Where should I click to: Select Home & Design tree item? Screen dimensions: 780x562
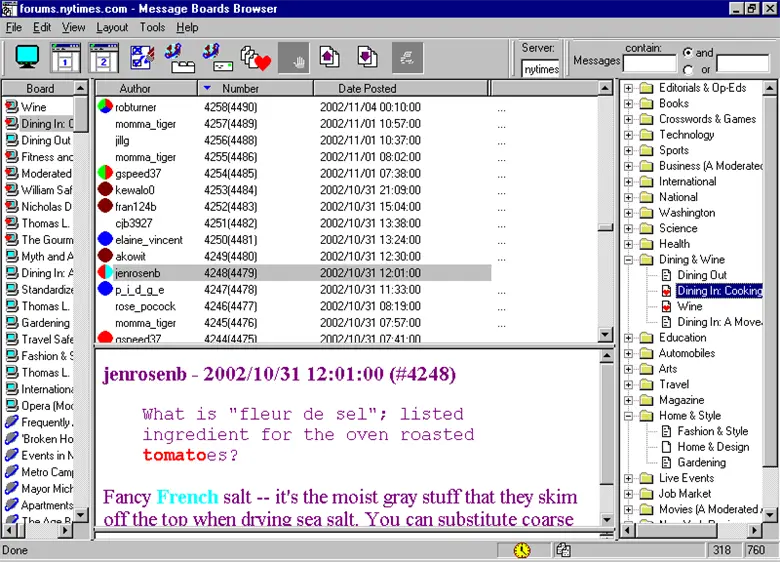point(713,447)
